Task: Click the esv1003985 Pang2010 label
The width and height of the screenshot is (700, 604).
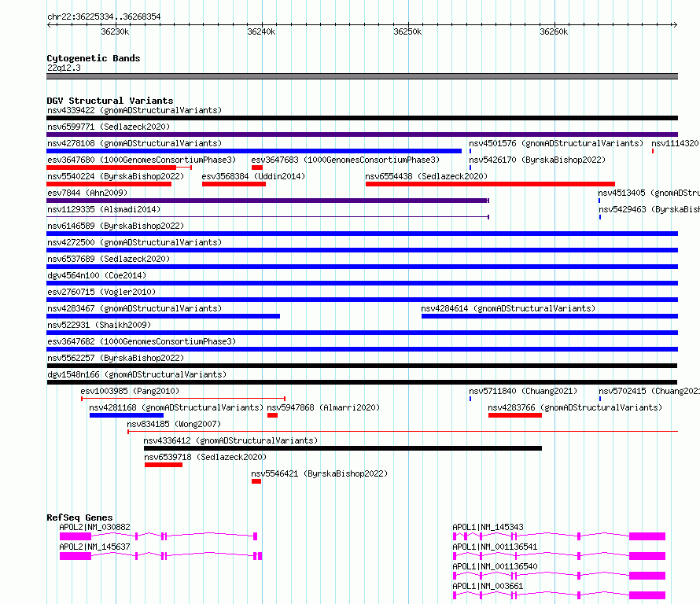Action: click(x=130, y=391)
